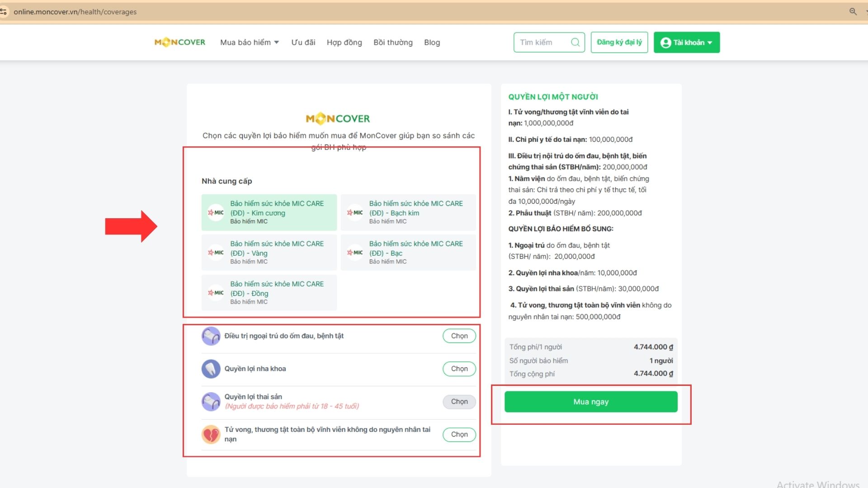Click the MonCover logo above the form
Image resolution: width=868 pixels, height=488 pixels.
338,118
